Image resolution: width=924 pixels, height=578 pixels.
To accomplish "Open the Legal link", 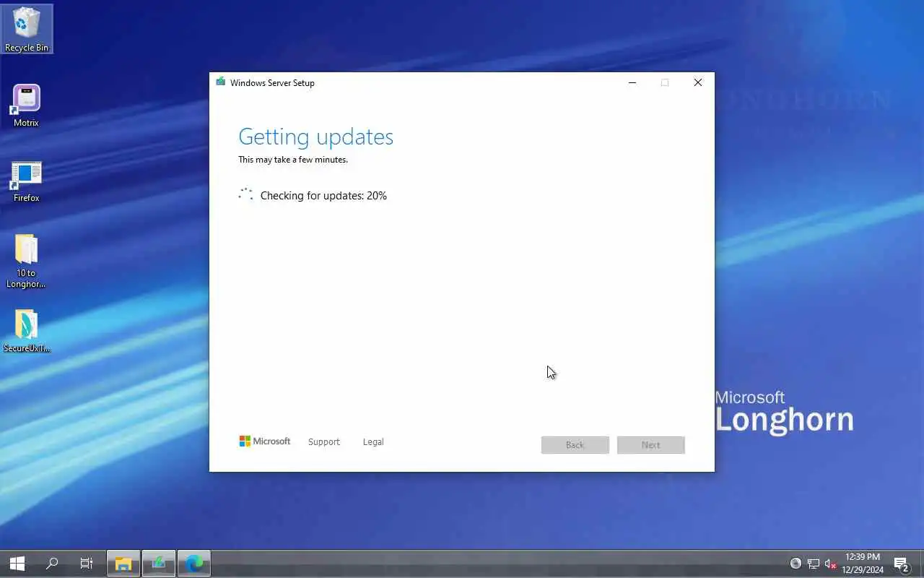I will pos(373,441).
